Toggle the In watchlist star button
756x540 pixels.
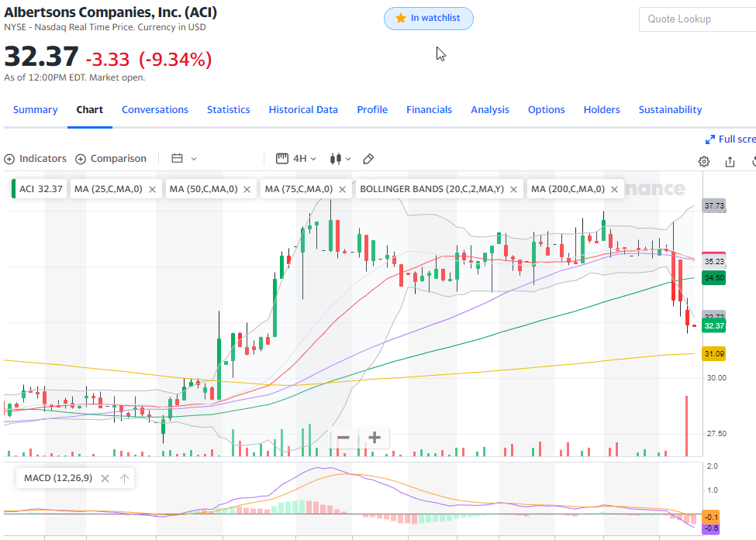[428, 19]
